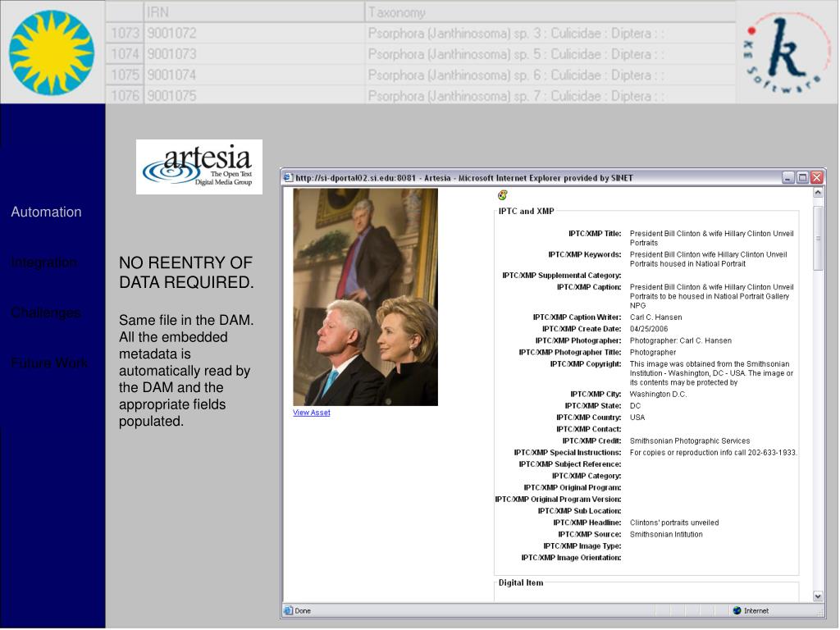Image resolution: width=840 pixels, height=630 pixels.
Task: Click row number 1073
Action: tap(125, 33)
